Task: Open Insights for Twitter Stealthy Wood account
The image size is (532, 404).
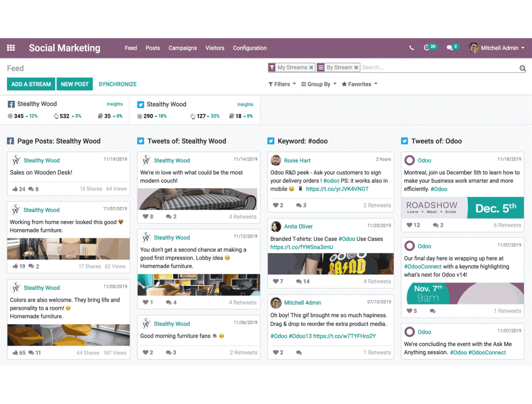Action: pos(245,104)
